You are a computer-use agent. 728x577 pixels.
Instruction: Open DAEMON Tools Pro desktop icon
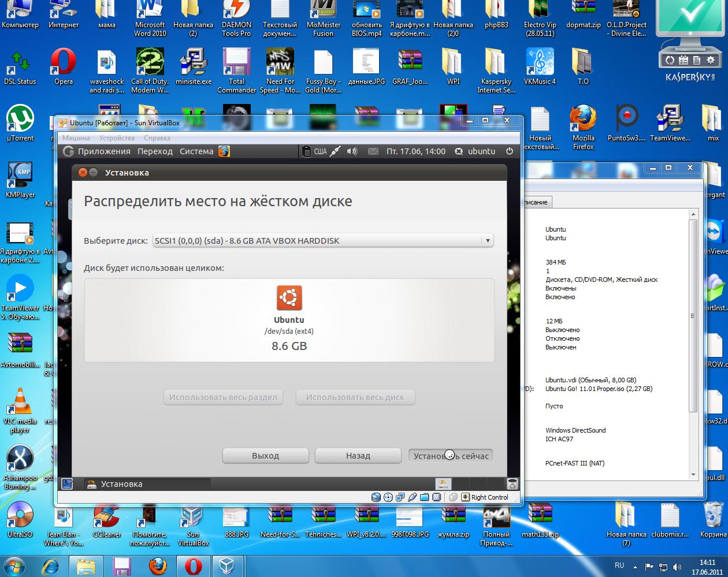point(236,18)
